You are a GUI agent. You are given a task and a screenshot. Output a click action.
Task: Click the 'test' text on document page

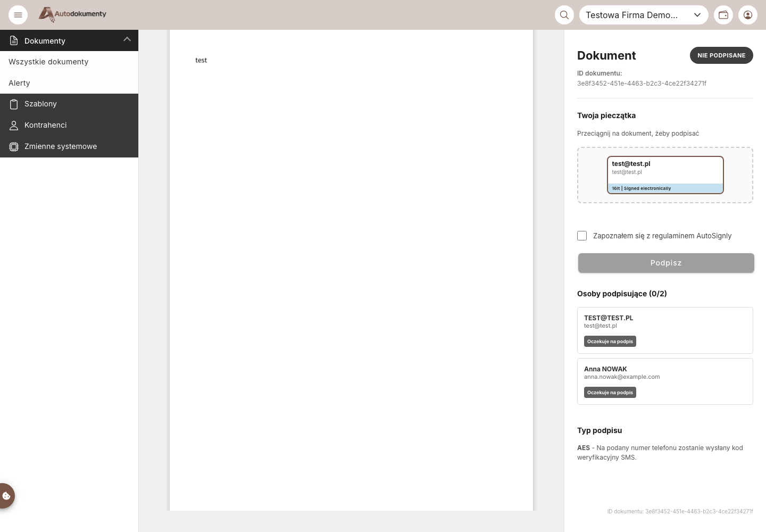(201, 60)
